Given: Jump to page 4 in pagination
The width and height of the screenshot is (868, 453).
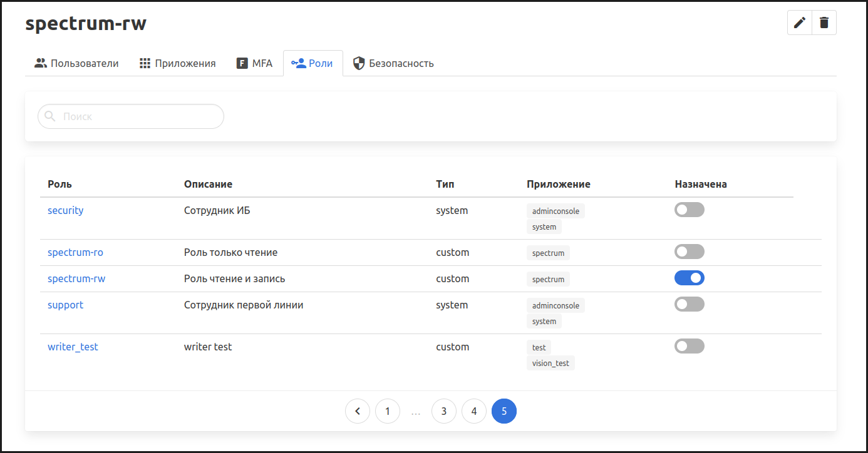Looking at the screenshot, I should click(474, 411).
